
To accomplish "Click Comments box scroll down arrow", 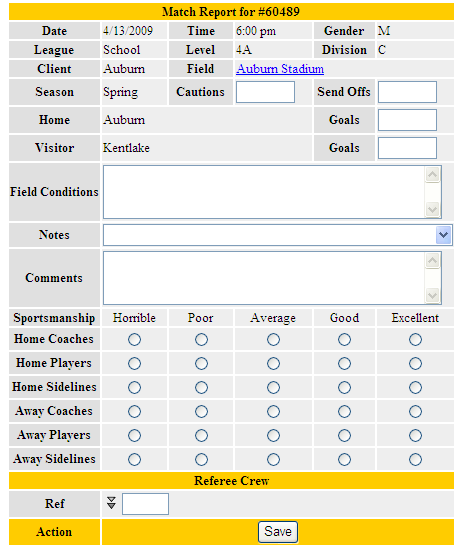I will click(432, 295).
